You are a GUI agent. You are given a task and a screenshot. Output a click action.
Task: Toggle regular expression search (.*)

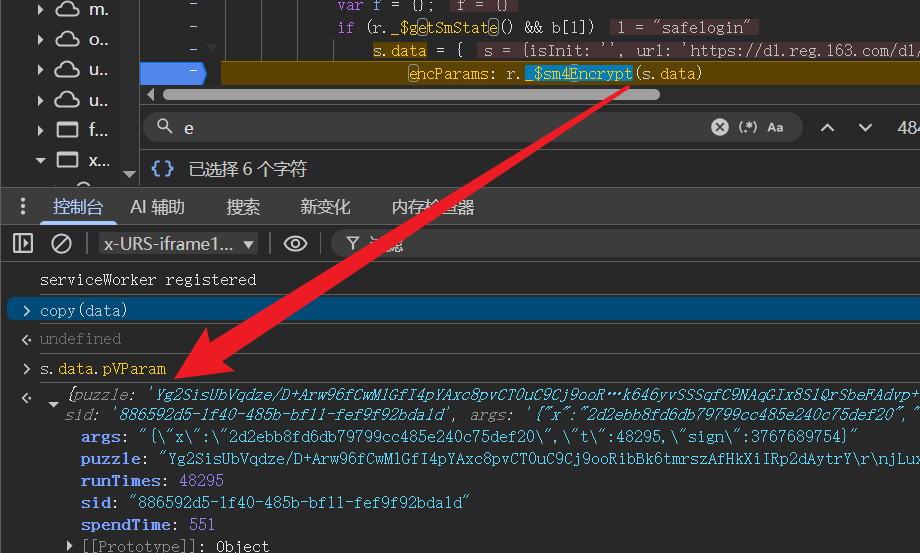[748, 127]
